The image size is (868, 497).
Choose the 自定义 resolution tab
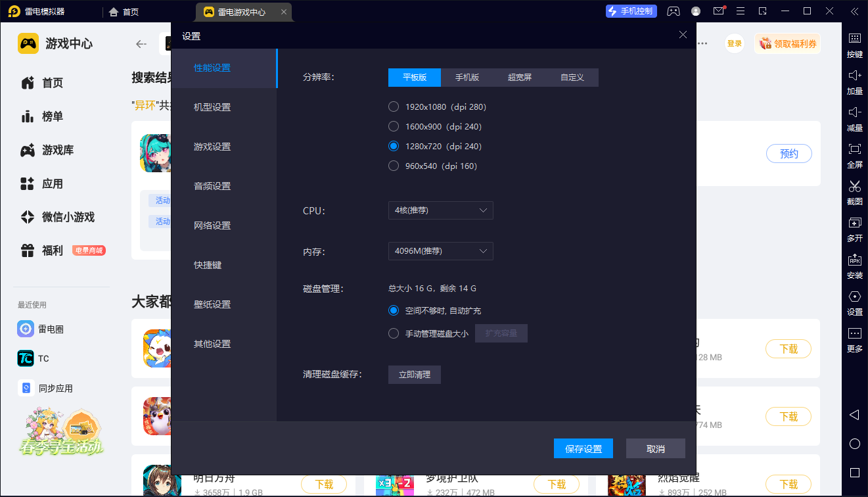tap(572, 78)
